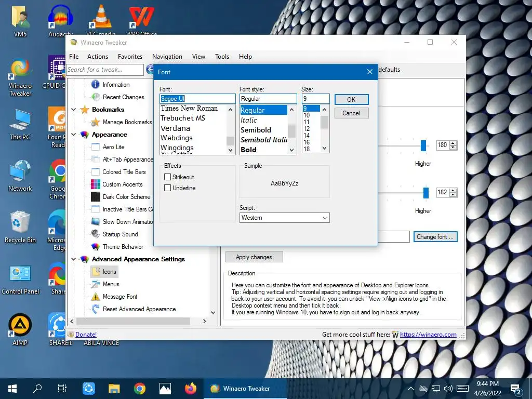Open the View menu
Screen dimensions: 532x399
(198, 57)
